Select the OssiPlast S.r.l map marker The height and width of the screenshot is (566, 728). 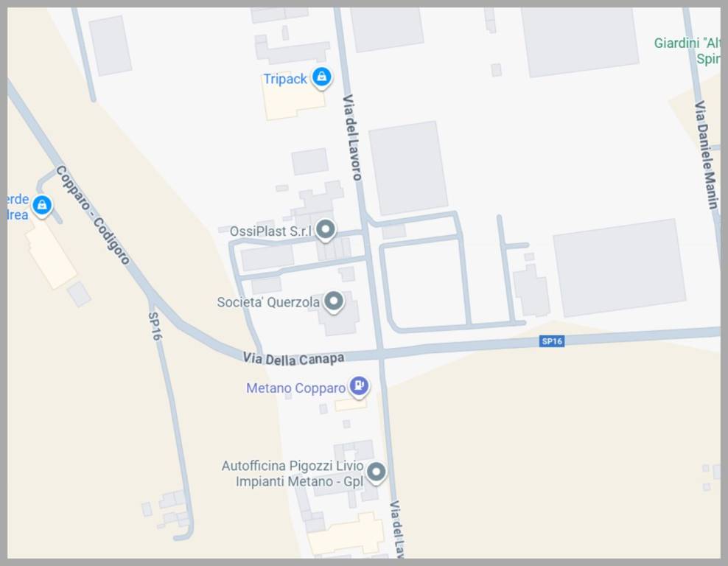tap(326, 230)
